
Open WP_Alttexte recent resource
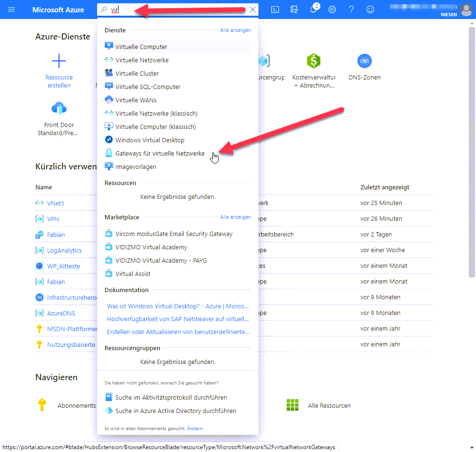point(63,266)
